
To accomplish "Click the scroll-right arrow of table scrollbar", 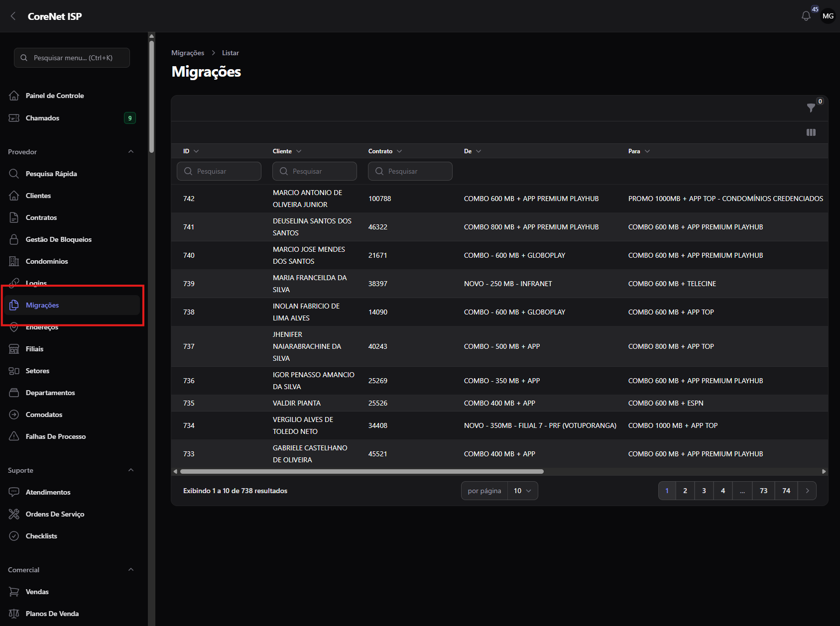I will (x=824, y=471).
